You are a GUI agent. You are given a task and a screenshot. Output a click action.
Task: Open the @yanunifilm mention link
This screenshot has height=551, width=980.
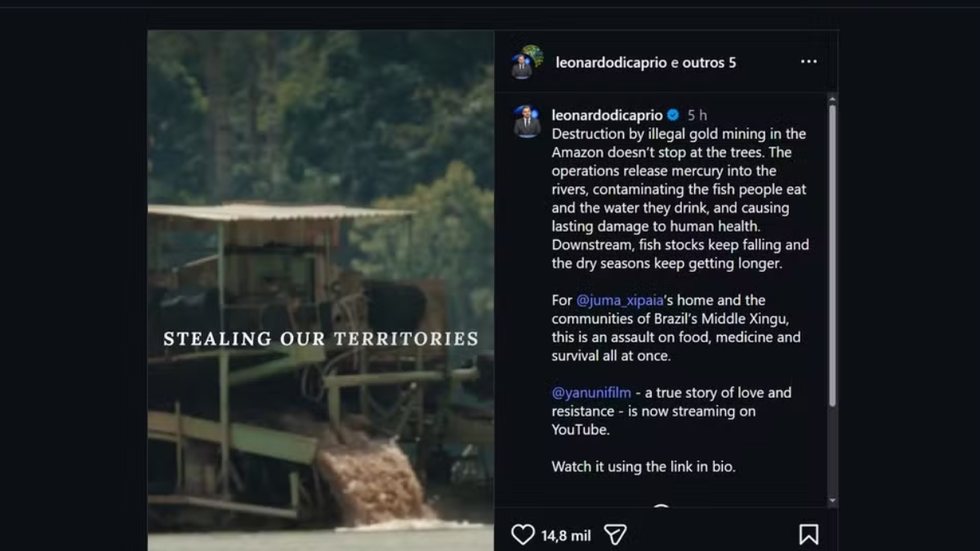click(591, 393)
